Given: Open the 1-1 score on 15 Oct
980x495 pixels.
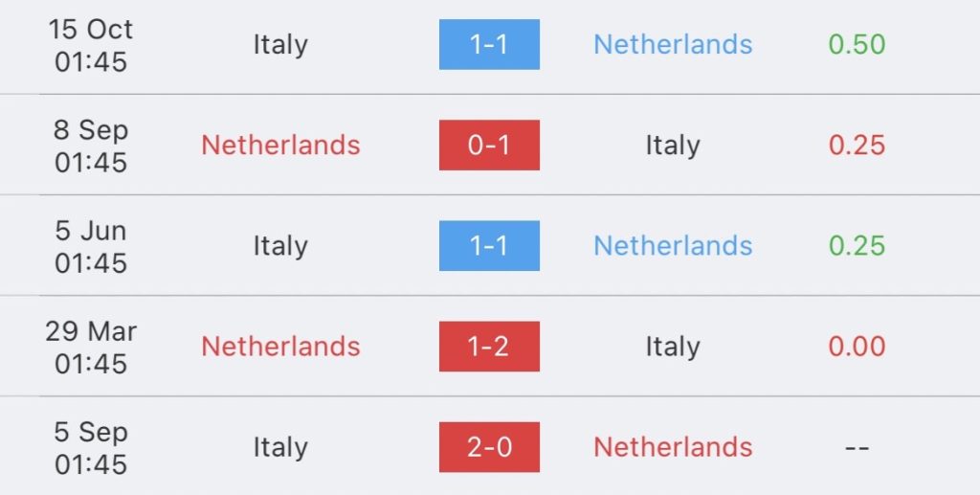Looking at the screenshot, I should [489, 44].
